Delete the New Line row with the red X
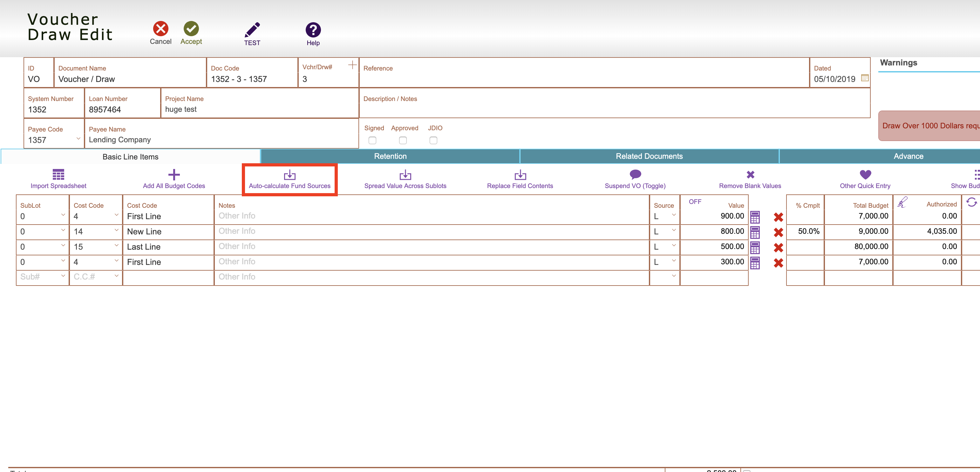Screen dimensions: 980x472 [779, 233]
